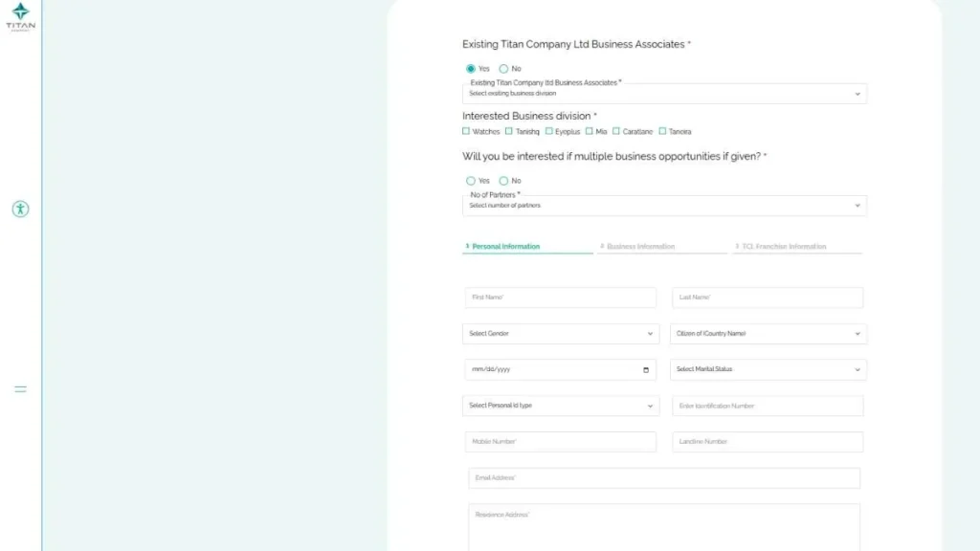Screen dimensions: 980x551
Task: Switch to the TCL Franchise Information tab
Action: [x=784, y=247]
